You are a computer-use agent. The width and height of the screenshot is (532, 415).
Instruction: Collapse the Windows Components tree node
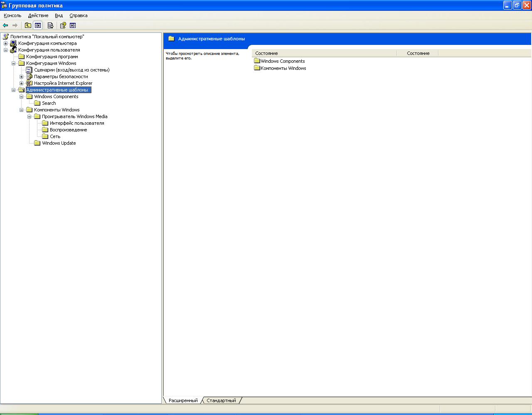22,96
